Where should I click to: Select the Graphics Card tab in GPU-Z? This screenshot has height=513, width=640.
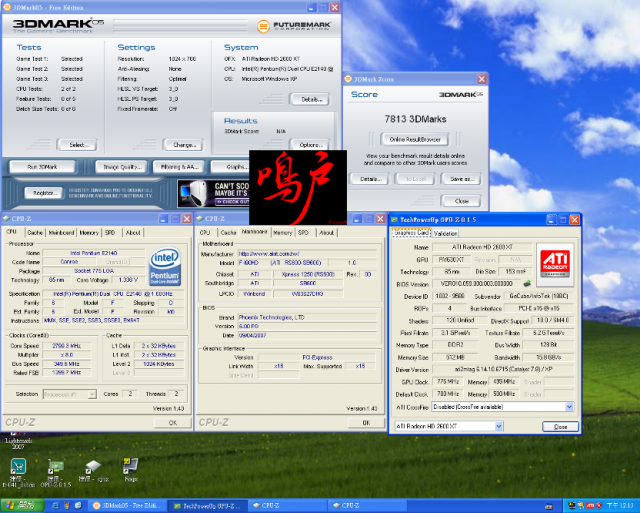pos(412,232)
